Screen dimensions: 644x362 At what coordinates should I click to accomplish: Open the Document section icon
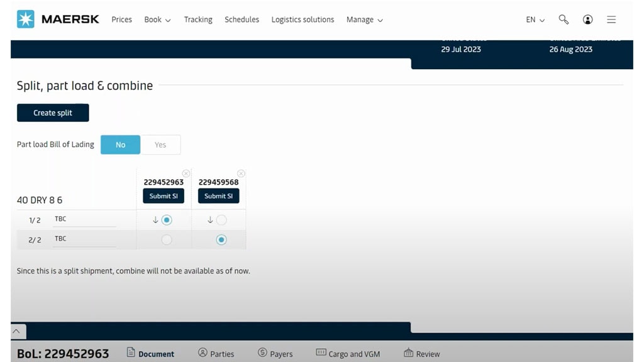coord(131,353)
